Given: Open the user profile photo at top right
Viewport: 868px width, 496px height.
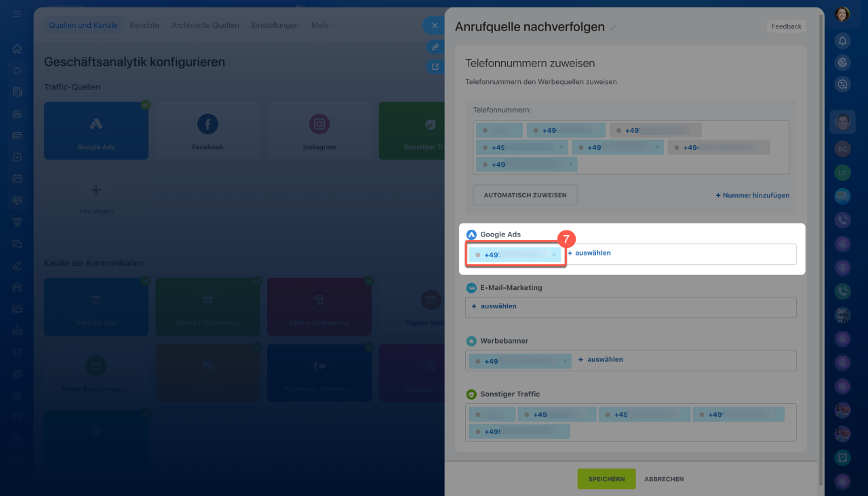Looking at the screenshot, I should [842, 14].
